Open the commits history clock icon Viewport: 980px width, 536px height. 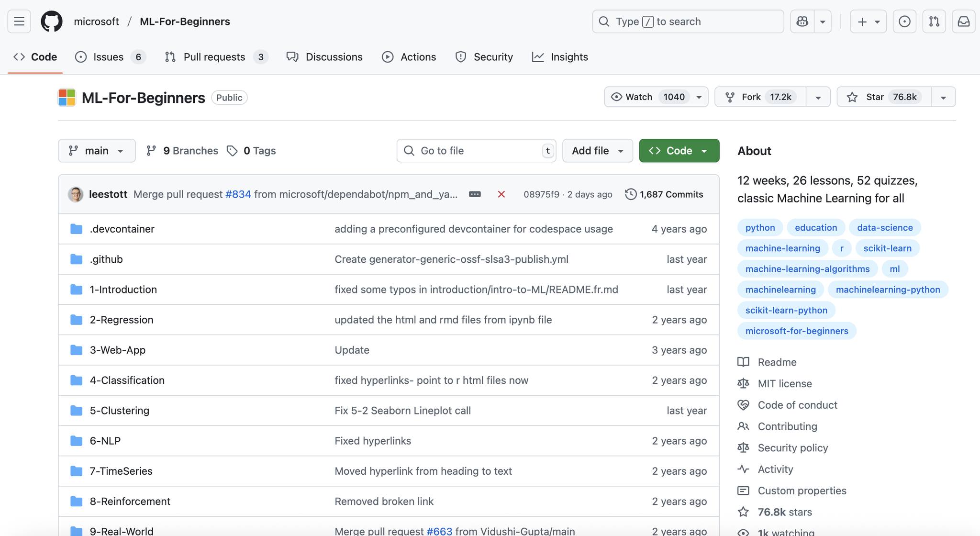631,194
